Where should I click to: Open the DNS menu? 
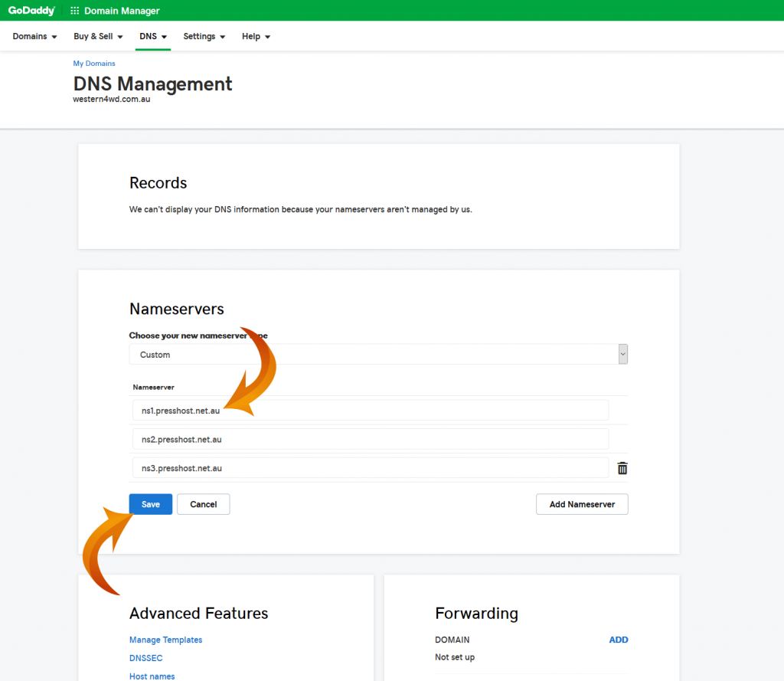pyautogui.click(x=153, y=36)
